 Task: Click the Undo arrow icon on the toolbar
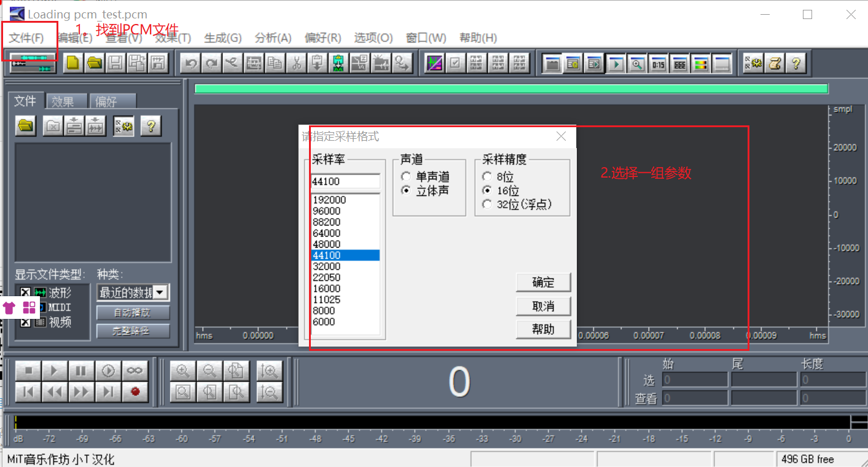[190, 63]
